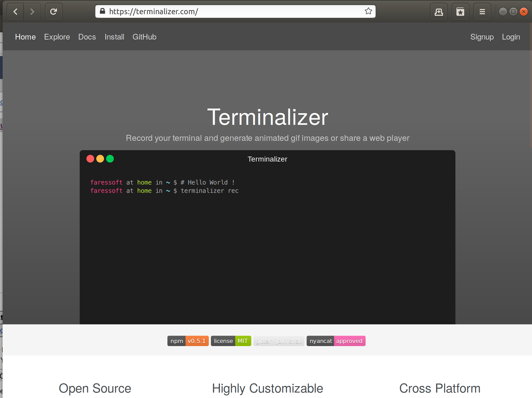Reload the Terminalizer page
Viewport: 532px width, 398px height.
point(54,12)
